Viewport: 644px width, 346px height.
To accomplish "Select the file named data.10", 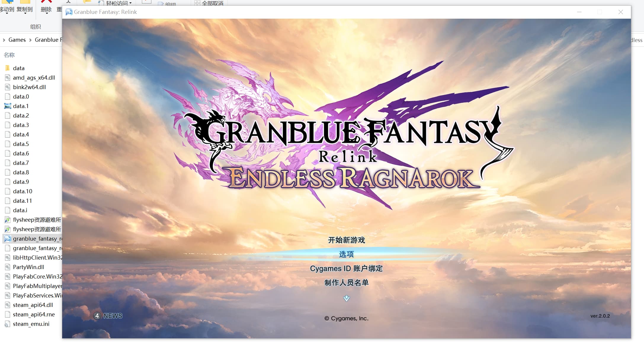I will (x=23, y=191).
